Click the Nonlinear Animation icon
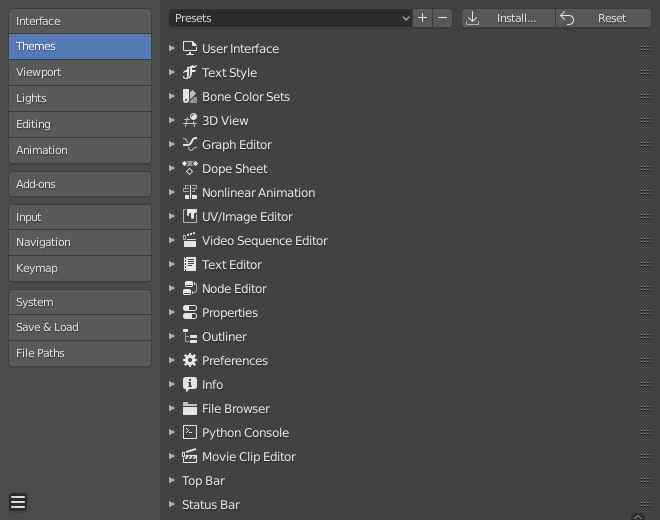The image size is (660, 520). 190,192
